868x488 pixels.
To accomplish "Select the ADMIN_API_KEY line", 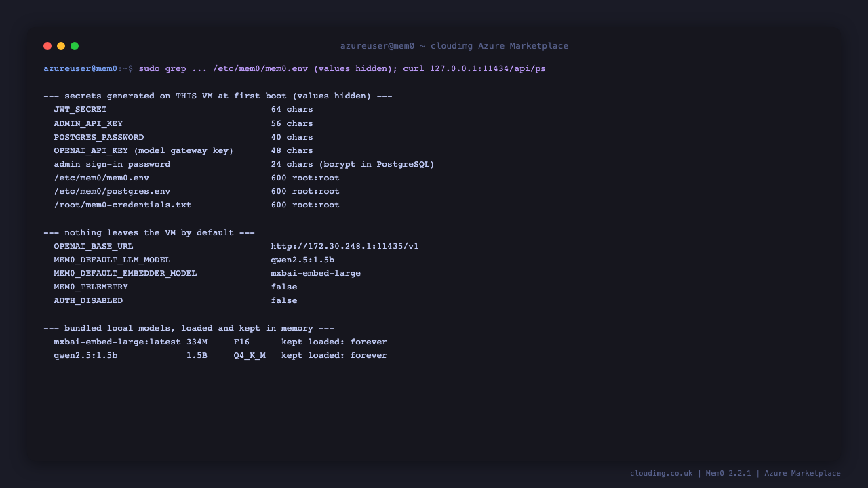I will point(184,123).
